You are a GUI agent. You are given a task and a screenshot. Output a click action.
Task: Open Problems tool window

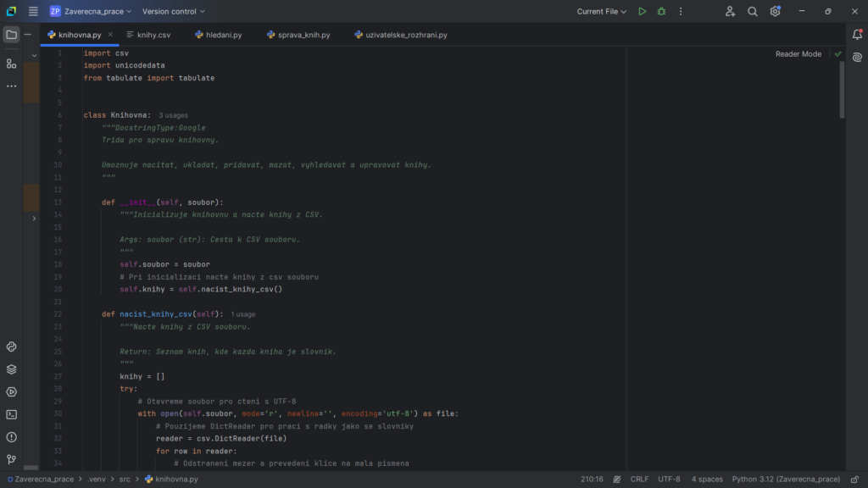[11, 437]
